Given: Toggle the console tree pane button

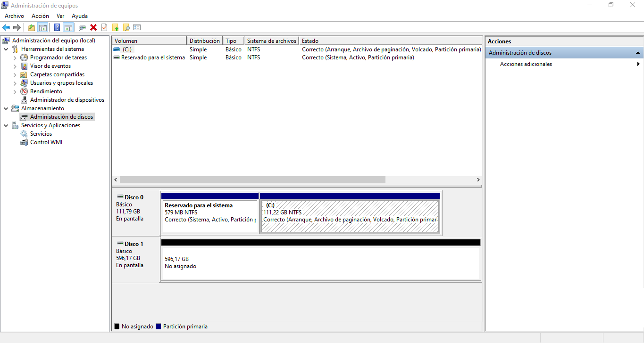Looking at the screenshot, I should pos(43,27).
